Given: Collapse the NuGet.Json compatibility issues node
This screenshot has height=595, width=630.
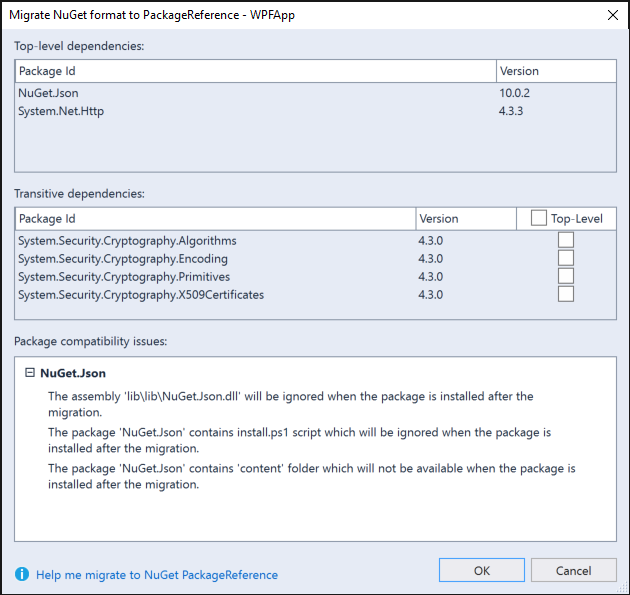Looking at the screenshot, I should point(30,372).
